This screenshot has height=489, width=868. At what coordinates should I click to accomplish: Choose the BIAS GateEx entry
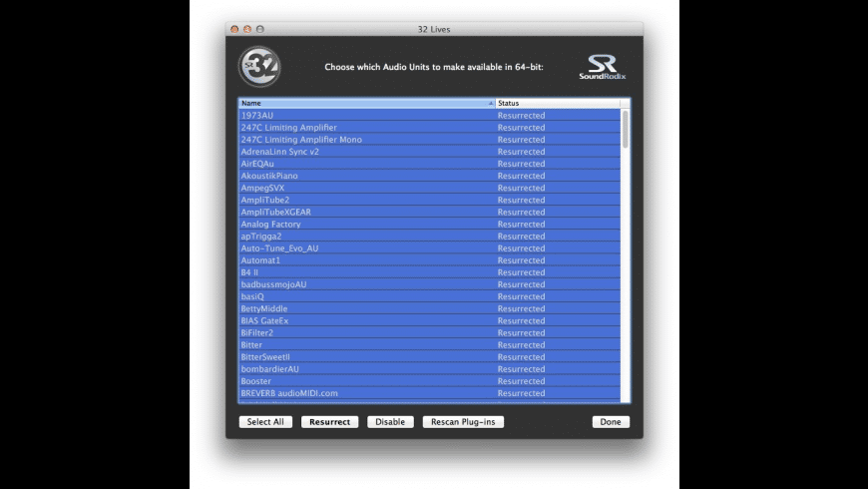point(430,320)
